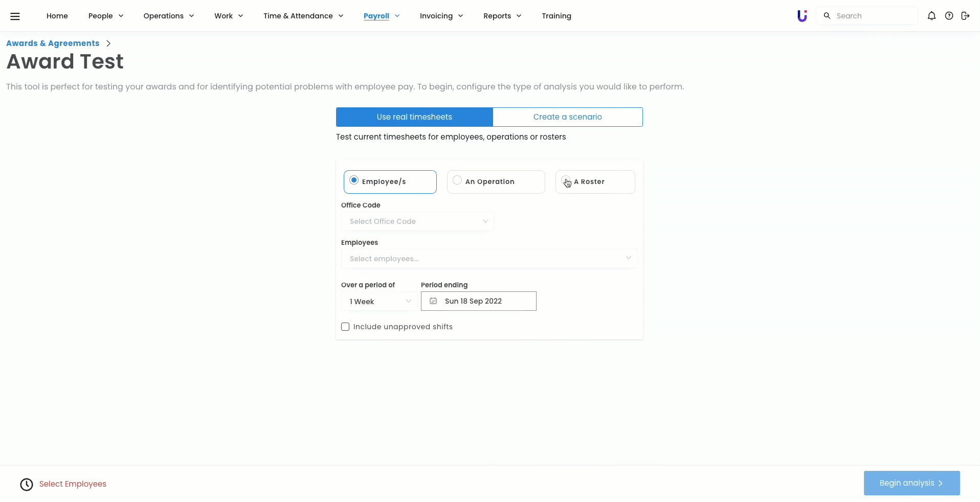Select the A Roster radio option
This screenshot has height=502, width=980.
(x=566, y=181)
